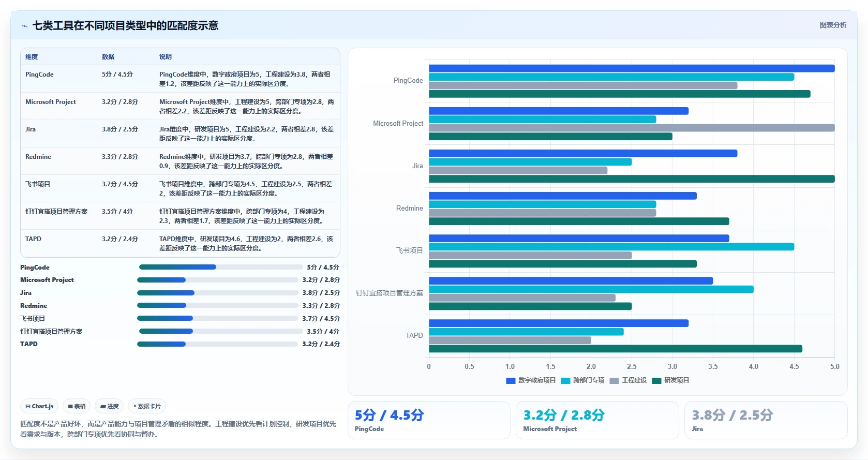Click the 飞书项目 chart axis label
Viewport: 868px width, 460px height.
(x=410, y=250)
